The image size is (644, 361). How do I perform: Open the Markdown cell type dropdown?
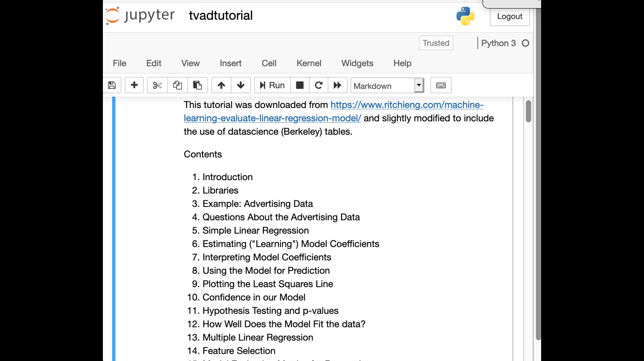[387, 85]
